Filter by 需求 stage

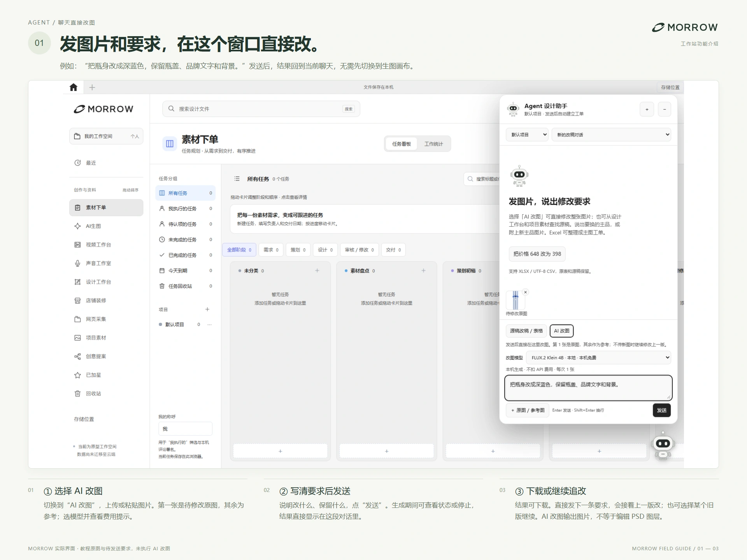(x=271, y=250)
